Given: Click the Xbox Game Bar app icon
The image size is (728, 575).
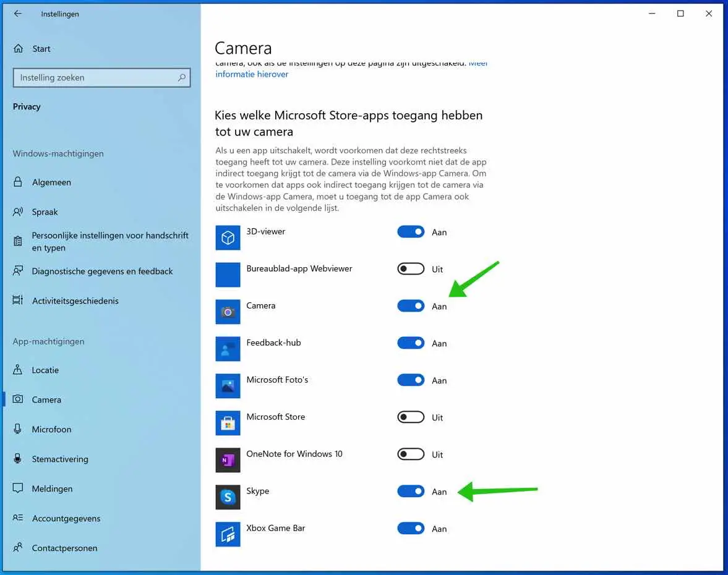Looking at the screenshot, I should coord(228,534).
